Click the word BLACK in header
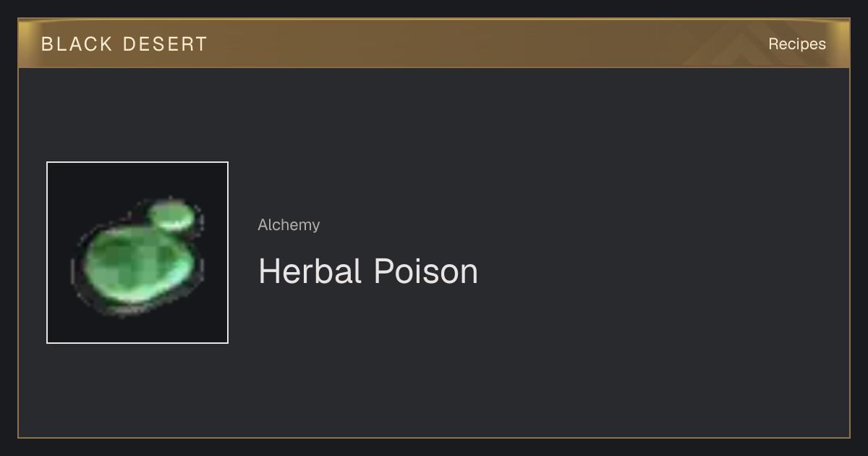This screenshot has height=456, width=868. point(77,44)
